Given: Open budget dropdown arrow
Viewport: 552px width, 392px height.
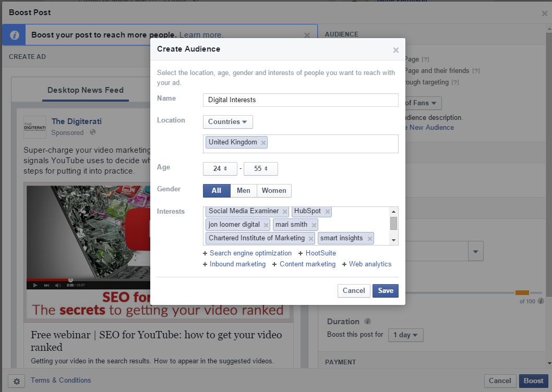Looking at the screenshot, I should point(476,251).
